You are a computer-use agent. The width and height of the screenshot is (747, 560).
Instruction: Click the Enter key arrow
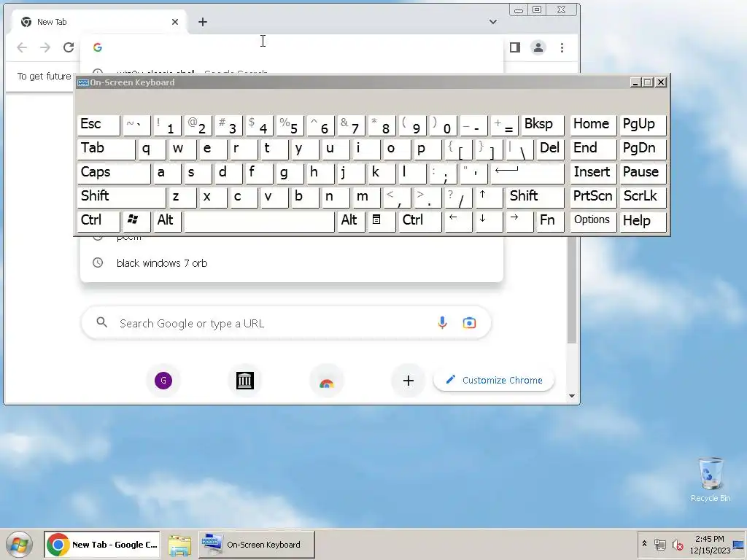(x=527, y=173)
